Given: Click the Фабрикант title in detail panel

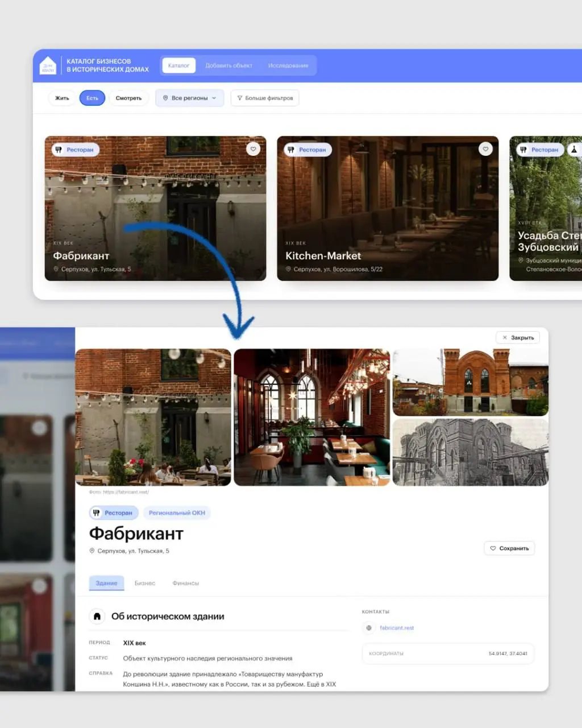Looking at the screenshot, I should (136, 533).
